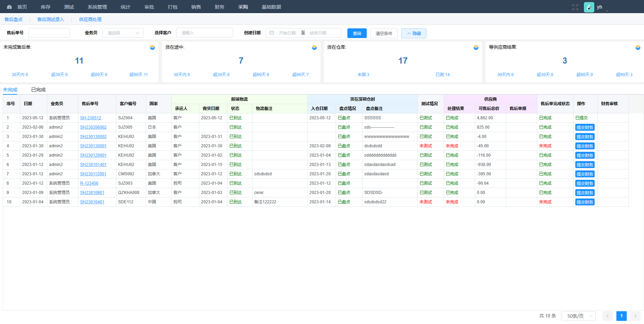
Task: Open order link R-123456
Action: pyautogui.click(x=89, y=183)
